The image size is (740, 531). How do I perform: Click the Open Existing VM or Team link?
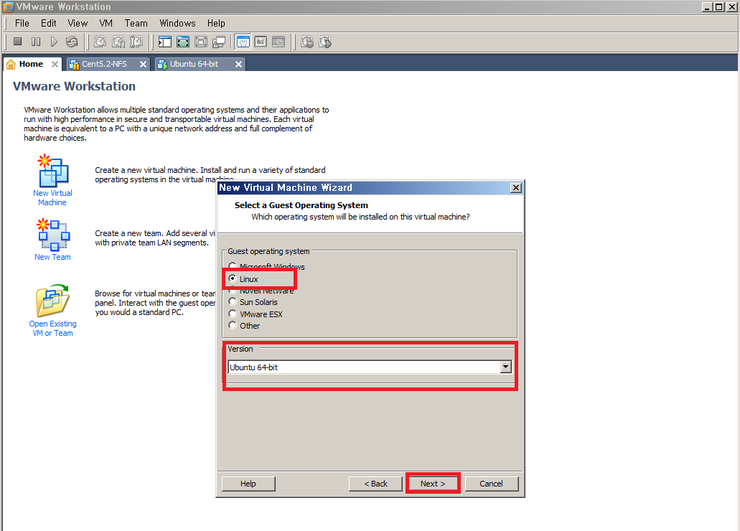point(52,328)
